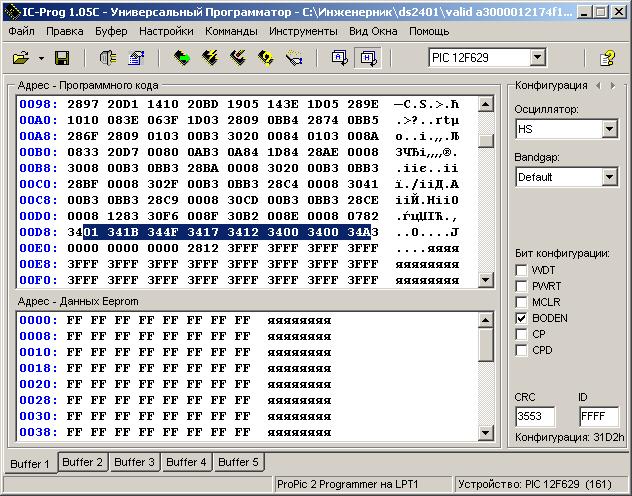
Task: Select the Buffer 1 tab
Action: point(30,464)
